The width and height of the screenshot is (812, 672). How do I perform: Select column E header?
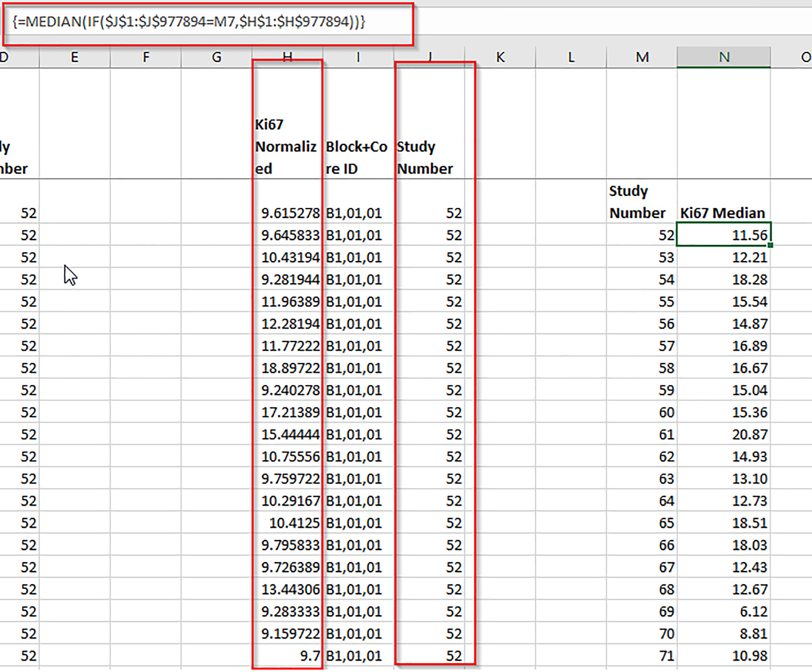75,58
